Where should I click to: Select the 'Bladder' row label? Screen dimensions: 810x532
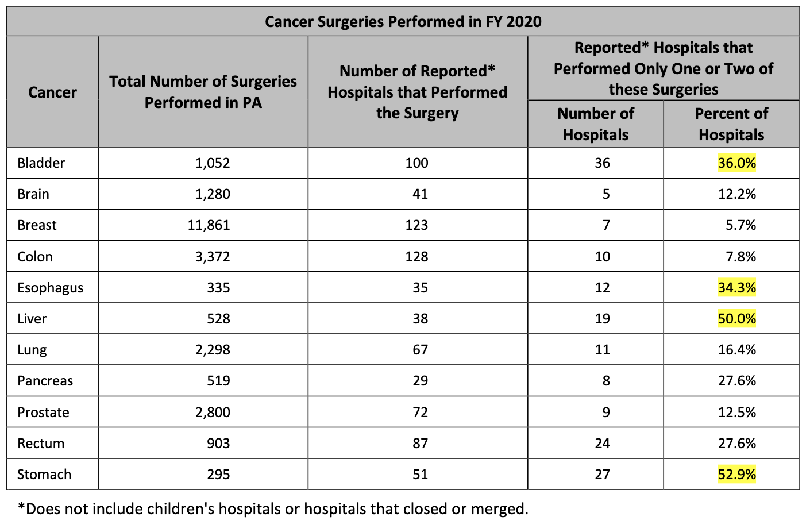point(41,163)
